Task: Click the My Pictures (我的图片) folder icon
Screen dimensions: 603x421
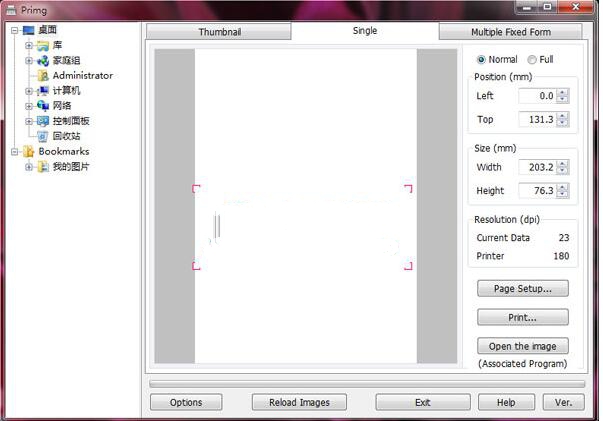Action: (x=43, y=167)
